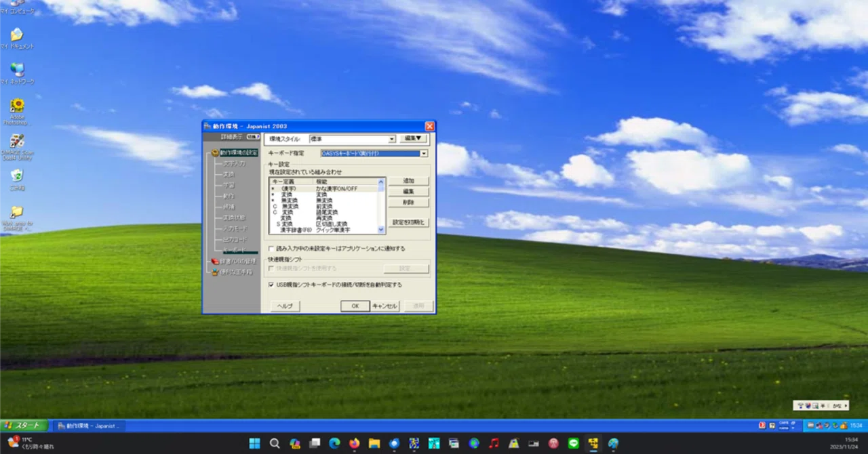This screenshot has width=868, height=454.
Task: Click the 削除 button
Action: coord(409,203)
